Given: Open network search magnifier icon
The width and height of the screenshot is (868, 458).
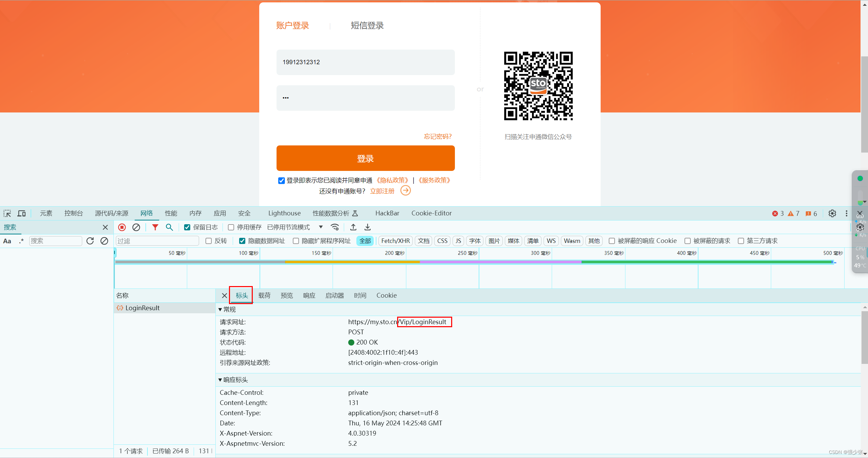Looking at the screenshot, I should 169,227.
